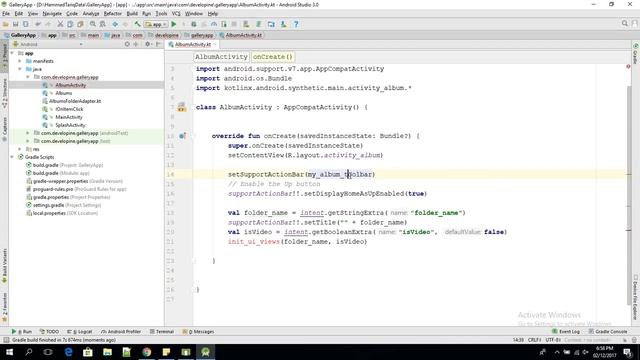This screenshot has width=640, height=360.
Task: Open Chrome from the Windows taskbar
Action: [147, 352]
